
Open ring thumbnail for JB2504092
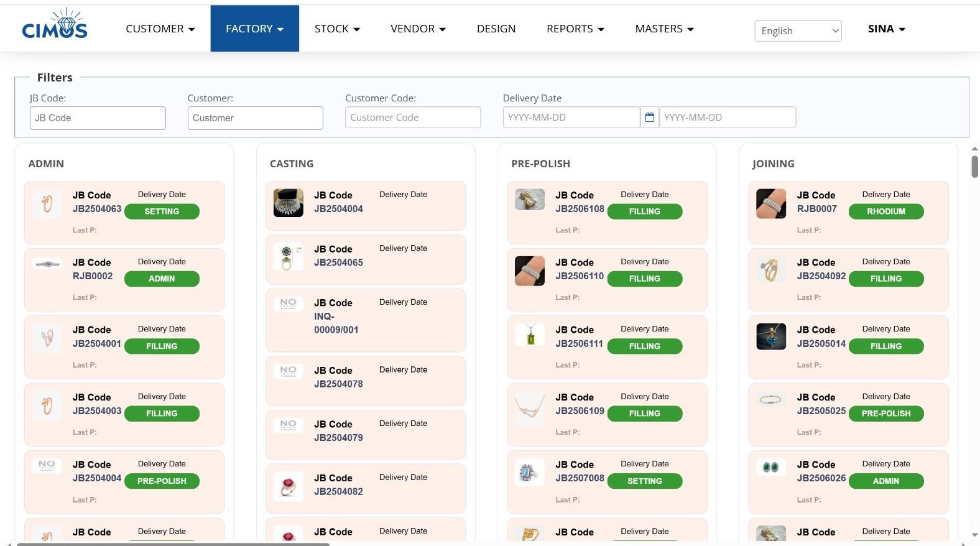(x=771, y=271)
